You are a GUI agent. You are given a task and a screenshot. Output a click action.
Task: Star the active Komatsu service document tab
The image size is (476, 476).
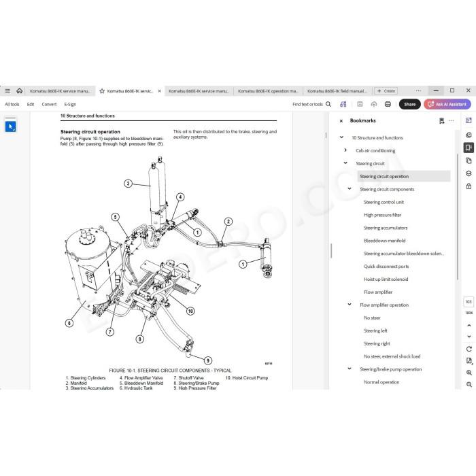pos(102,91)
